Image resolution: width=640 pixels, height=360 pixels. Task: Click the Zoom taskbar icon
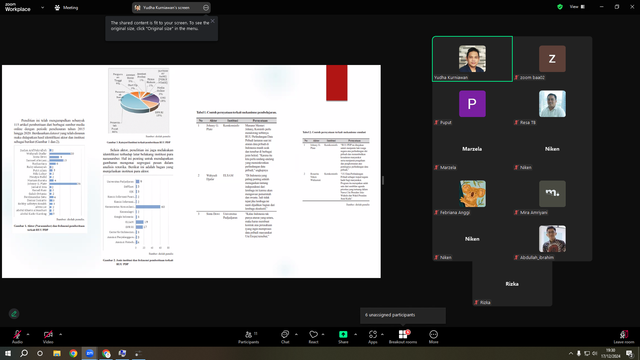pos(89,353)
